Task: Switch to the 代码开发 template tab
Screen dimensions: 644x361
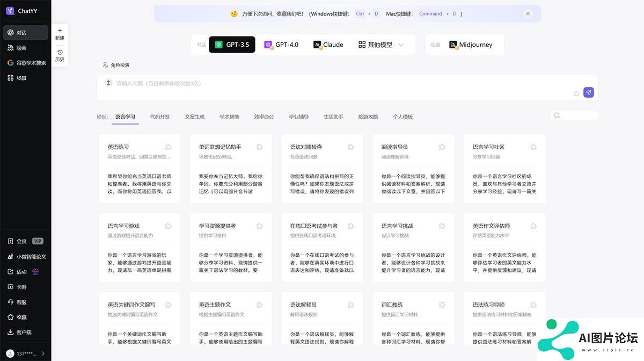Action: click(160, 117)
